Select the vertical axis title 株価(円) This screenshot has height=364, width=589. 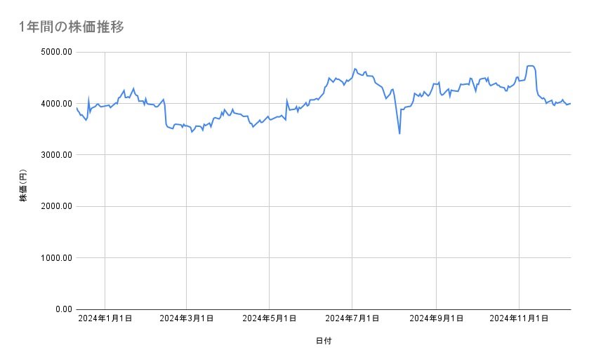[23, 186]
